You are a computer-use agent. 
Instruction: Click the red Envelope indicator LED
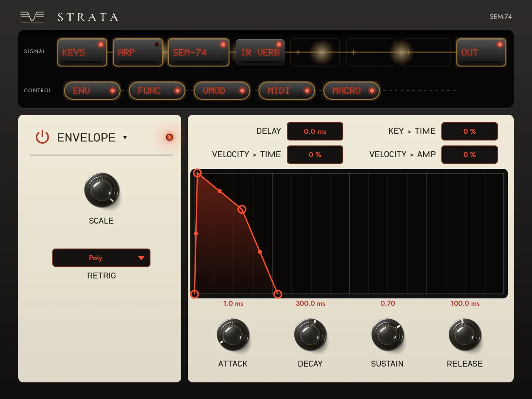(170, 137)
